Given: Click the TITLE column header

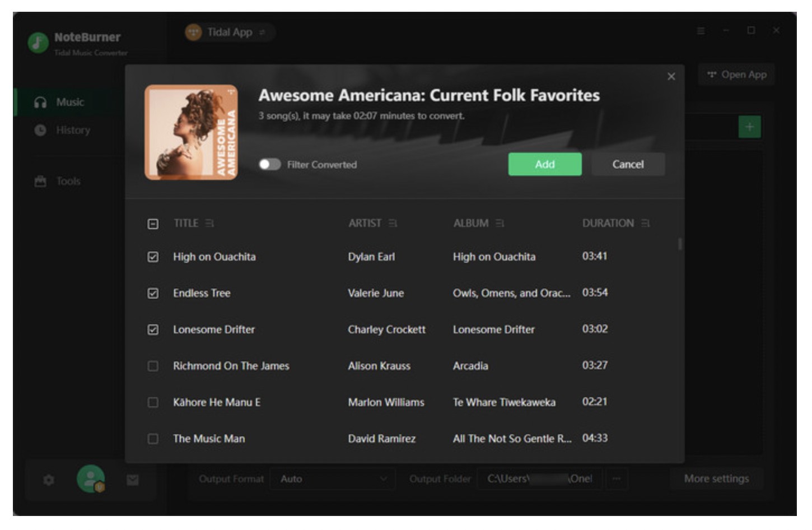Looking at the screenshot, I should [186, 223].
